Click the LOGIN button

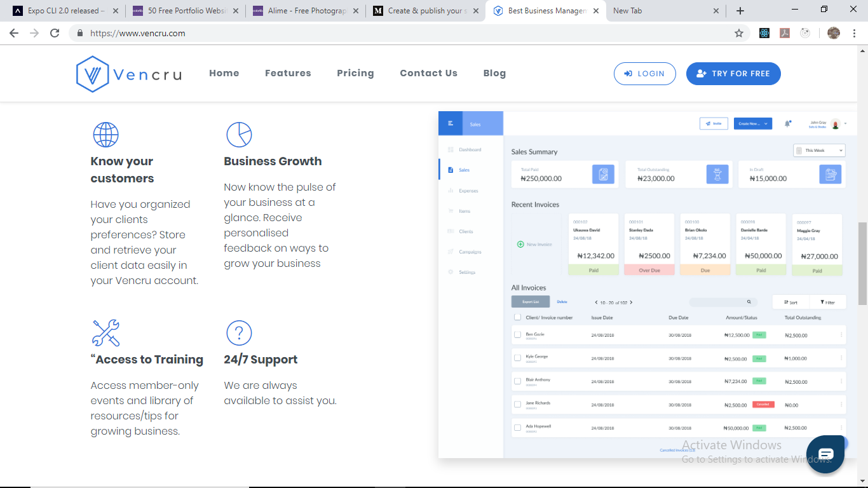click(x=644, y=74)
